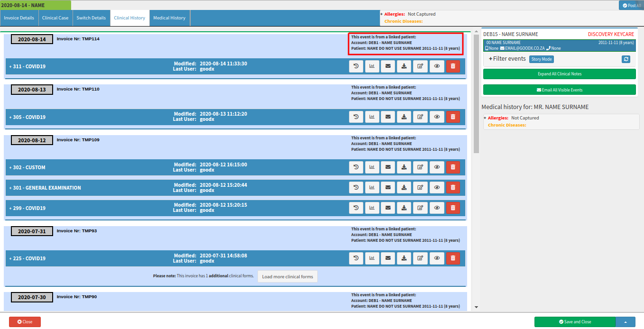The height and width of the screenshot is (329, 644).
Task: Switch to the Medical History tab
Action: (169, 18)
